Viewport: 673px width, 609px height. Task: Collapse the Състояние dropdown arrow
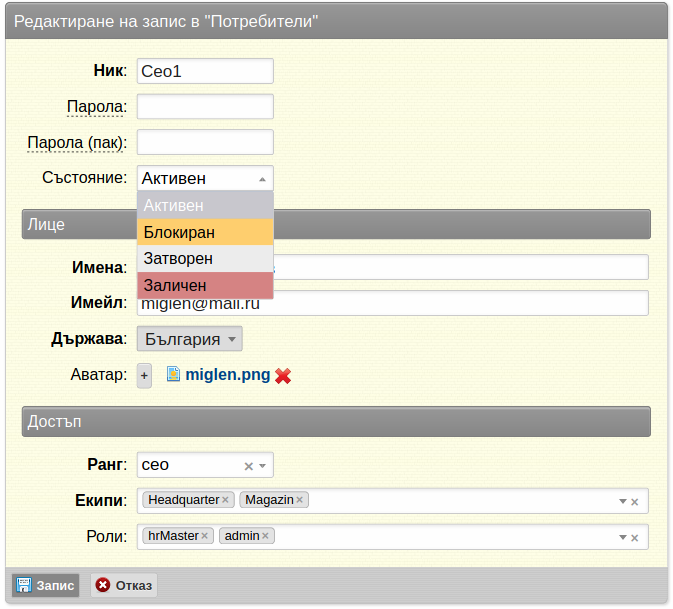click(x=262, y=179)
